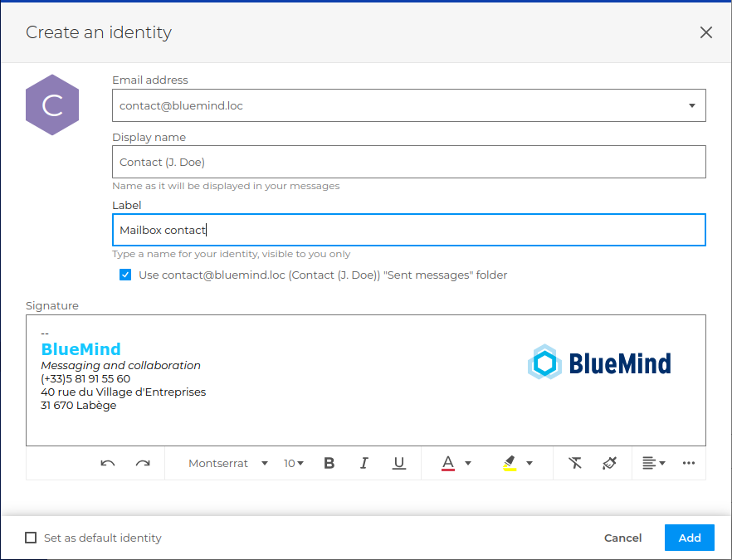This screenshot has width=732, height=560.
Task: Click the redo arrow in signature toolbar
Action: pyautogui.click(x=143, y=463)
